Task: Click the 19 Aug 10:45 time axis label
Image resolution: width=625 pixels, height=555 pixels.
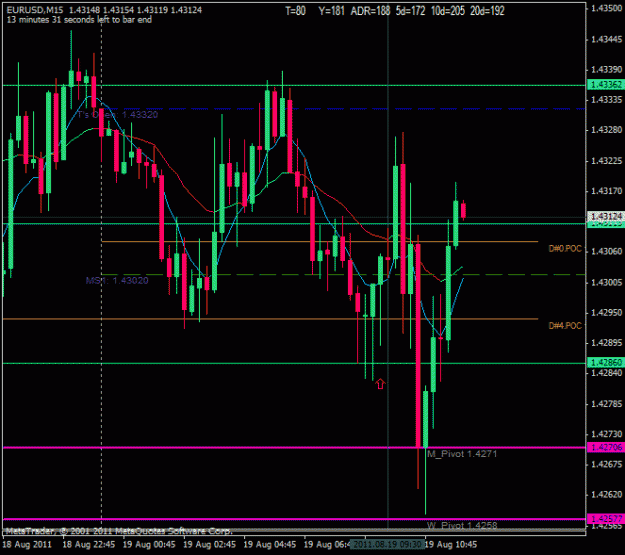Action: [x=452, y=544]
